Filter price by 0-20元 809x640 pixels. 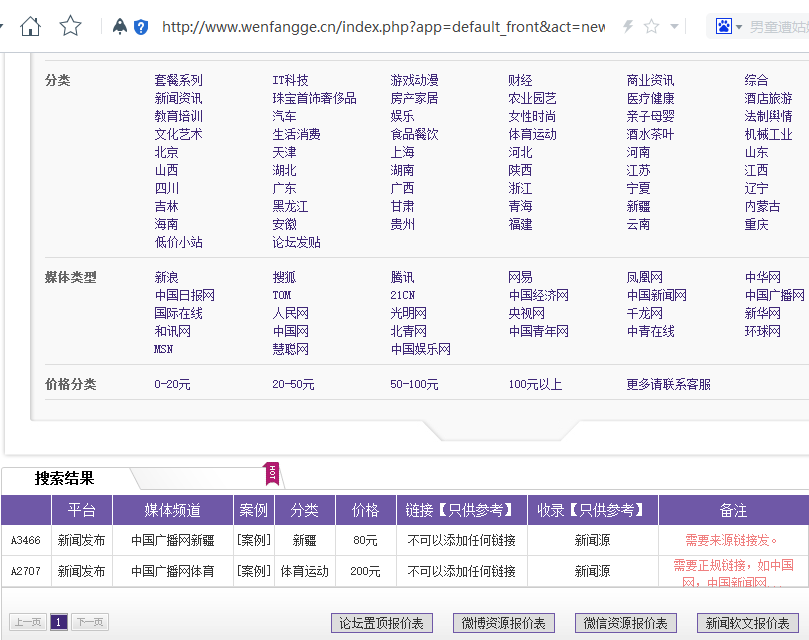[x=172, y=385]
